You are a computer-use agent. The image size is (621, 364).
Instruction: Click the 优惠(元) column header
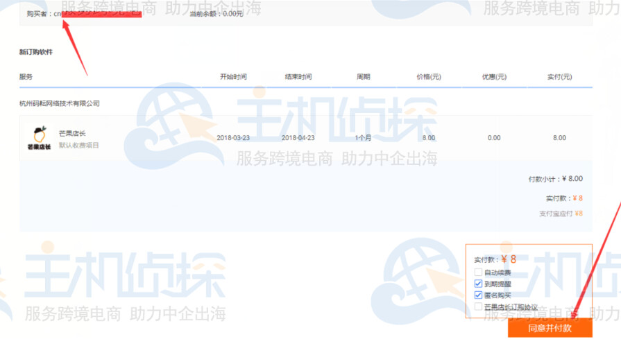[494, 77]
